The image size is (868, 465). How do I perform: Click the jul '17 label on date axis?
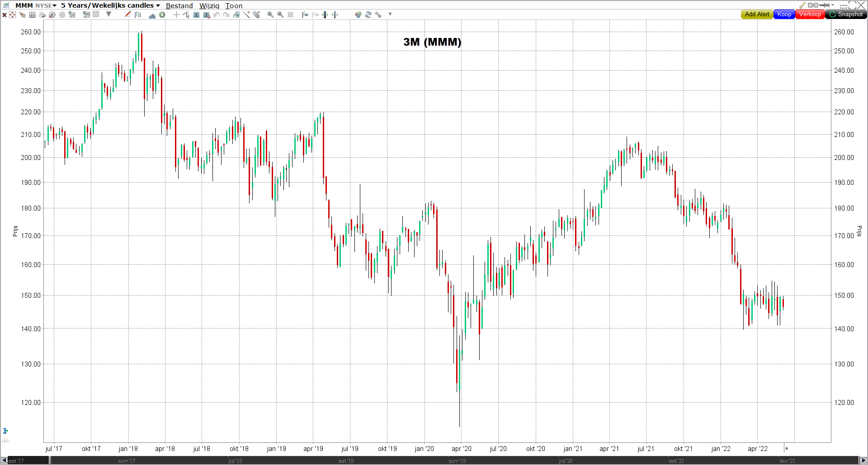point(54,449)
